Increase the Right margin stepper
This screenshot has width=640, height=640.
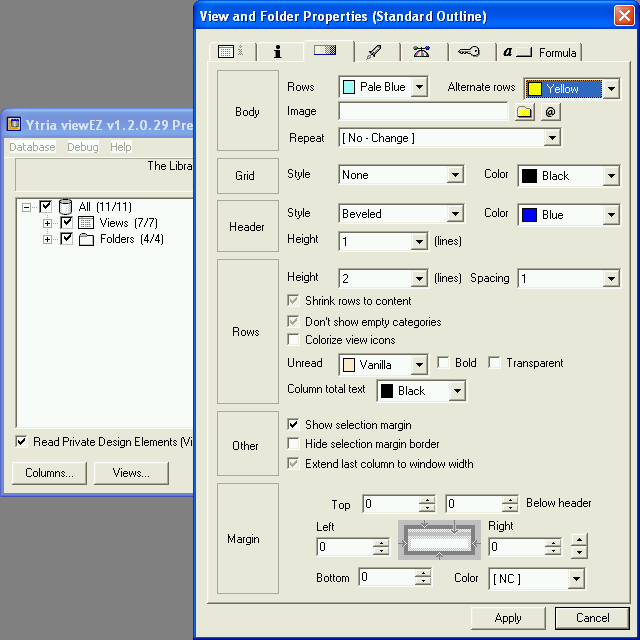(553, 543)
